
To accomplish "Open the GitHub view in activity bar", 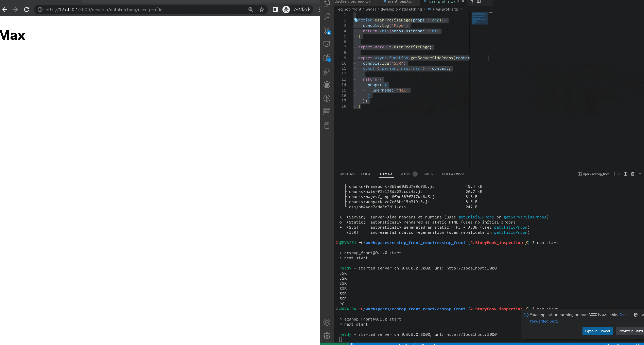I will click(x=327, y=85).
